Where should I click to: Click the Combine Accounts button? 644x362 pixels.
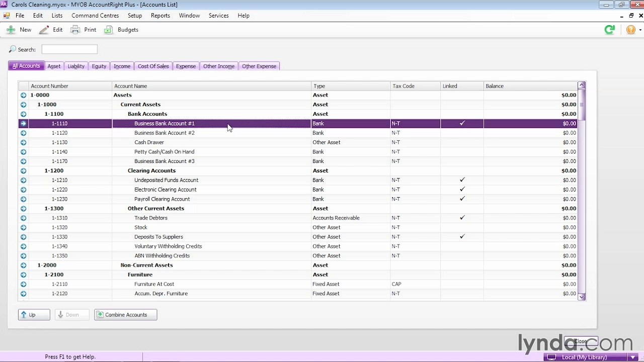[126, 315]
